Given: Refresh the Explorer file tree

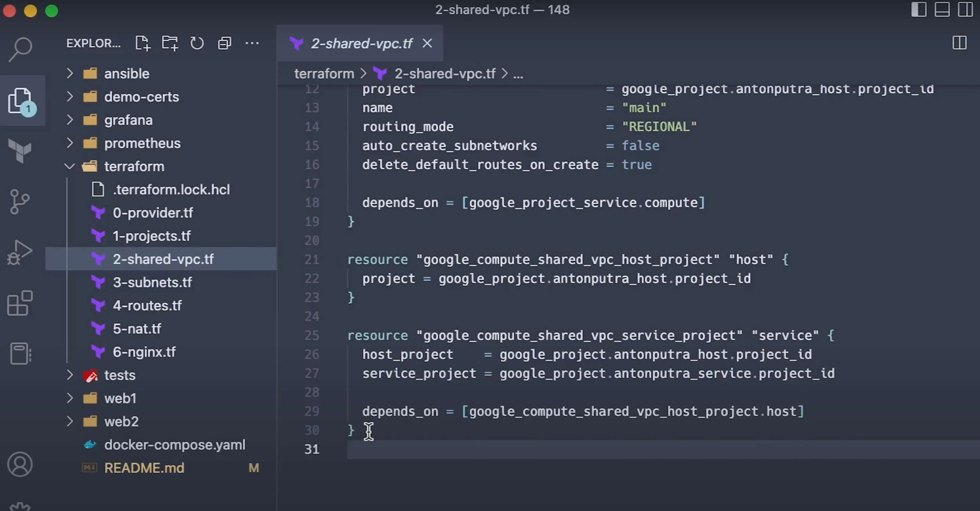Looking at the screenshot, I should 197,43.
